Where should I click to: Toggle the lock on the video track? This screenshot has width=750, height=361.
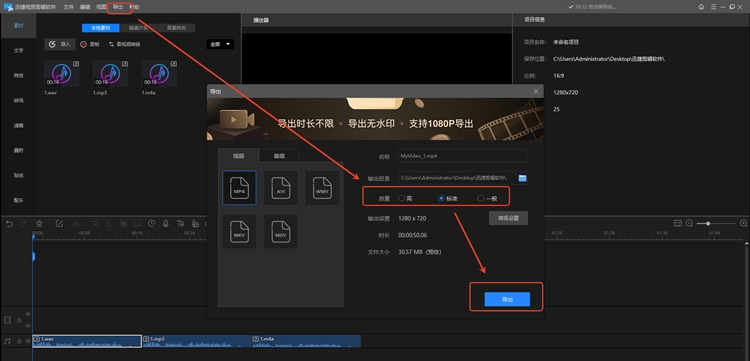(19, 320)
